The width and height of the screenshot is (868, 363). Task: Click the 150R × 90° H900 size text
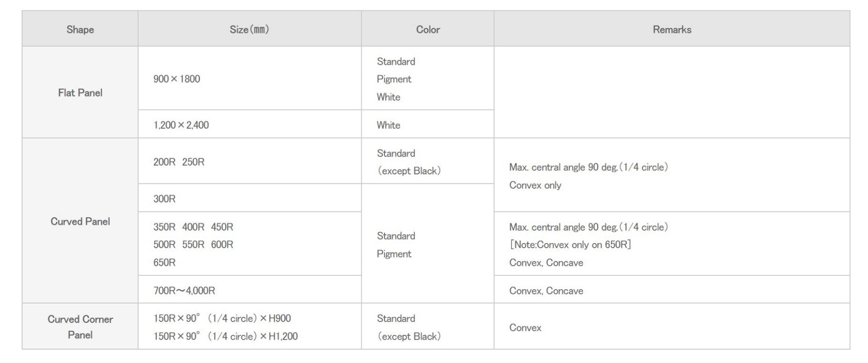[x=222, y=318]
